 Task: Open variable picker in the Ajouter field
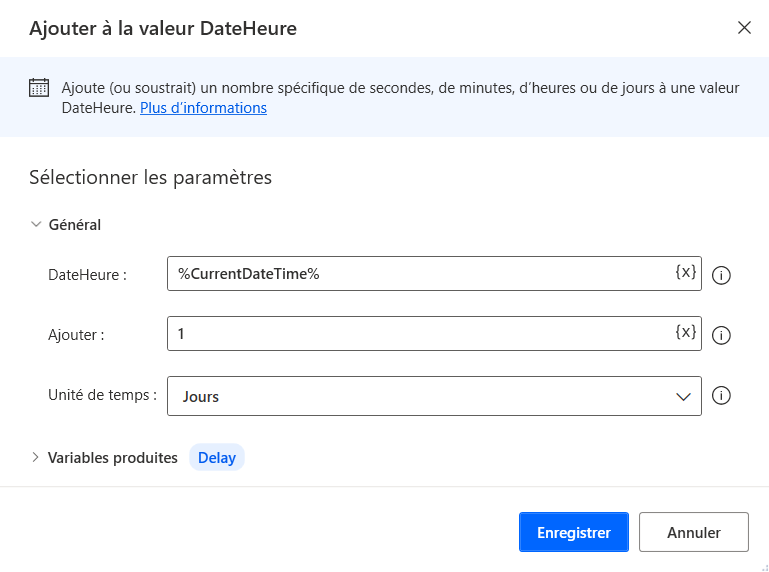click(x=685, y=333)
